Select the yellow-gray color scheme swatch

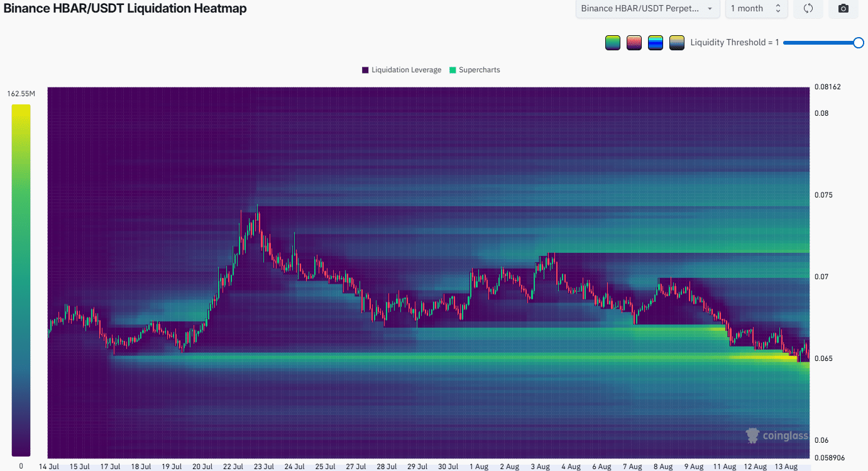(x=677, y=43)
